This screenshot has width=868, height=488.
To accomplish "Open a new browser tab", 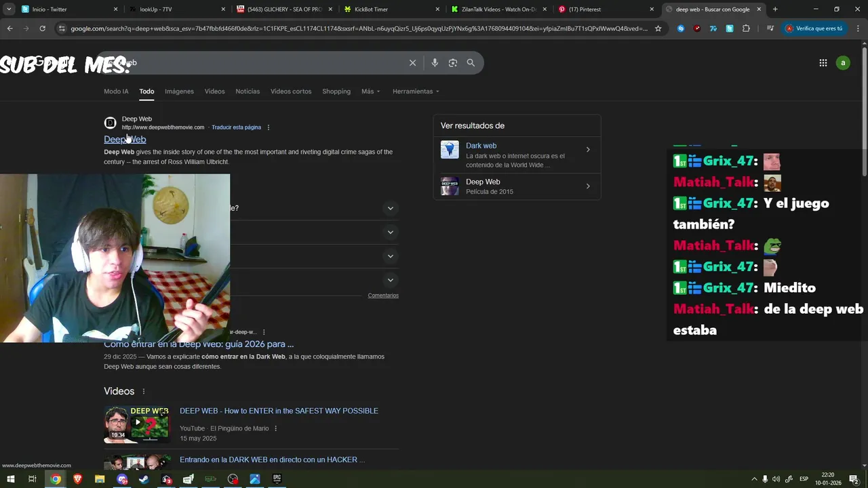I will pyautogui.click(x=775, y=9).
